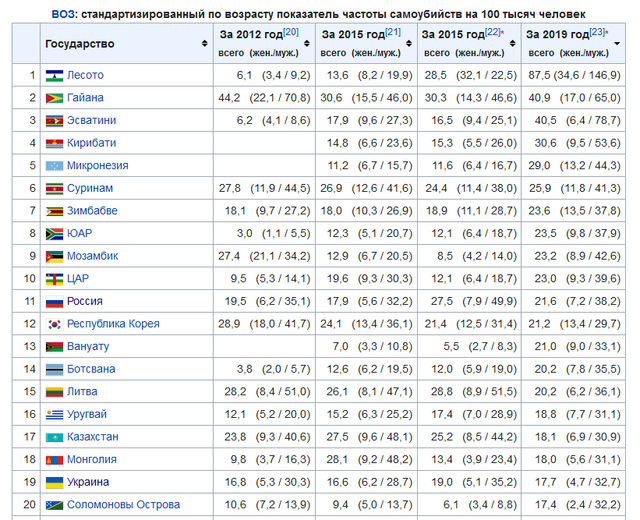Viewport: 640px width, 520px height.
Task: Open the ЦАР country link
Action: pos(78,279)
